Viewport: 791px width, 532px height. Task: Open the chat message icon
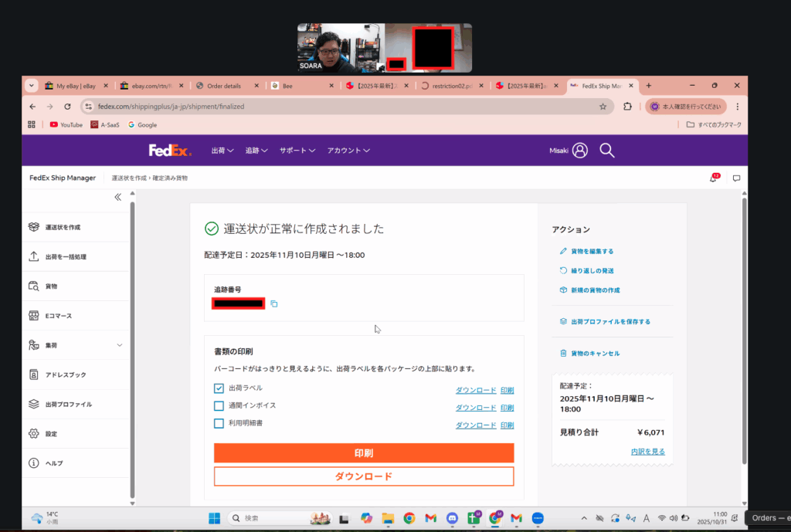click(x=736, y=178)
